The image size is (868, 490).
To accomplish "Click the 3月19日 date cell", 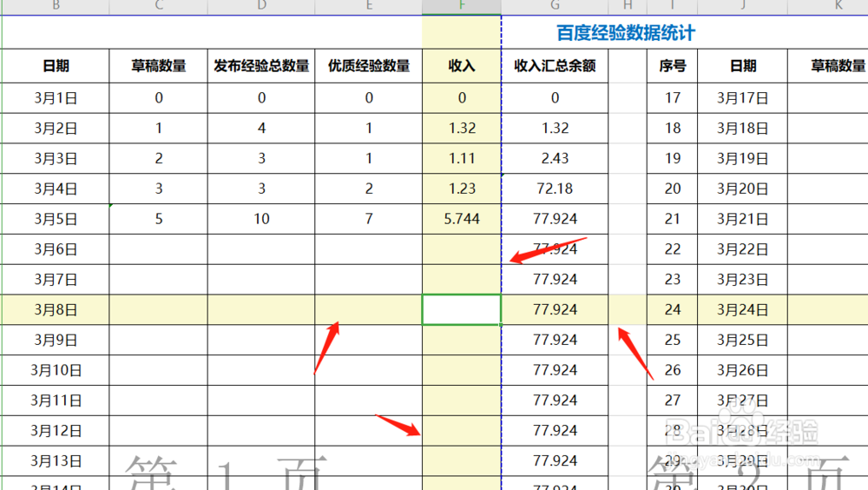I will (742, 158).
